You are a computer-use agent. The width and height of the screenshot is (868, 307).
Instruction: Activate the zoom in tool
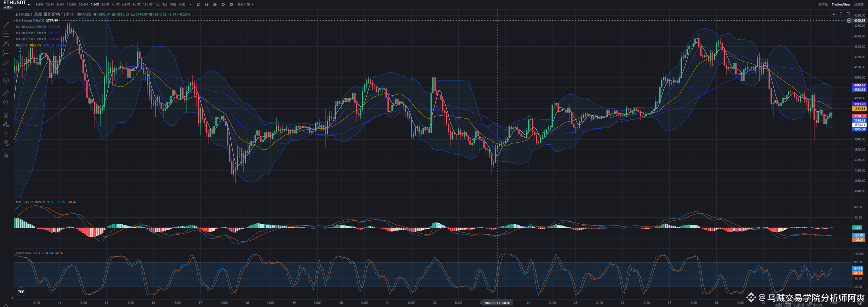coord(6,103)
